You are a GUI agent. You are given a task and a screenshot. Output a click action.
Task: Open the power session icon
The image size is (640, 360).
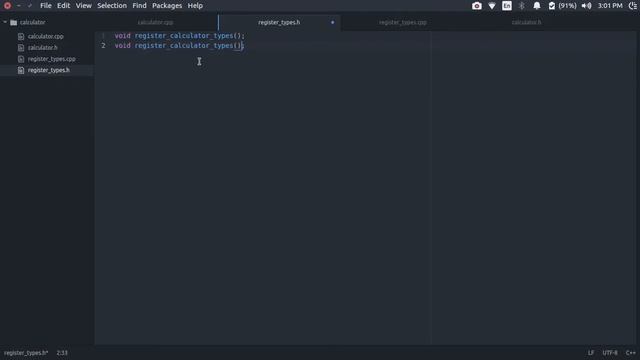633,6
